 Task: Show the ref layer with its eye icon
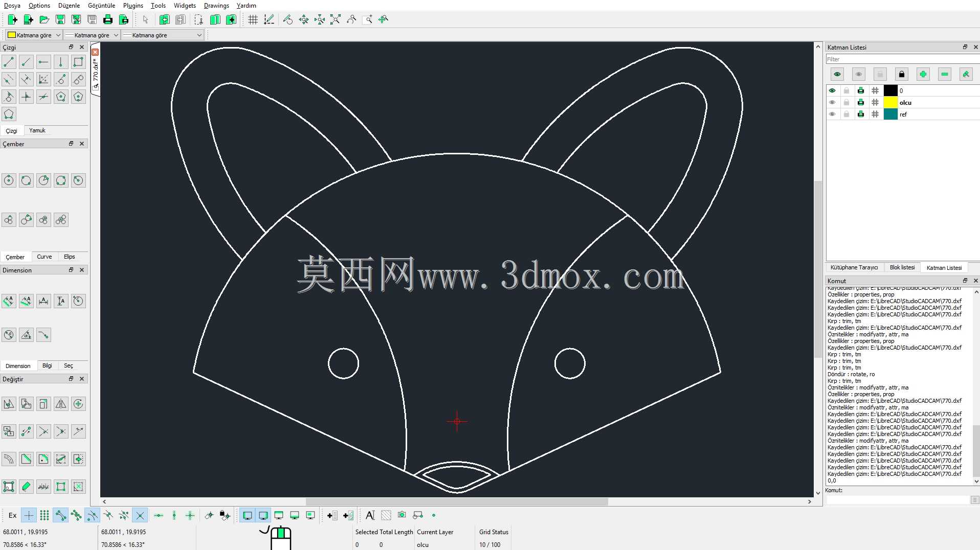pos(832,114)
